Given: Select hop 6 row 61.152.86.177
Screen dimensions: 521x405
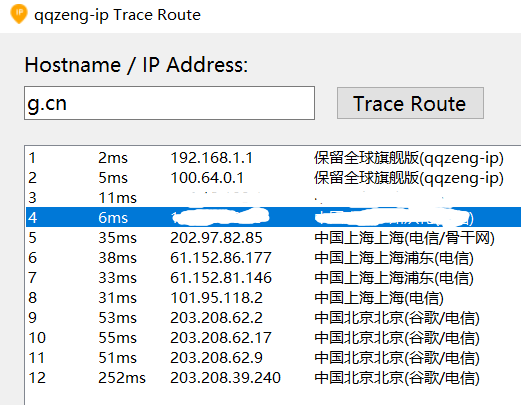Looking at the screenshot, I should tap(273, 258).
